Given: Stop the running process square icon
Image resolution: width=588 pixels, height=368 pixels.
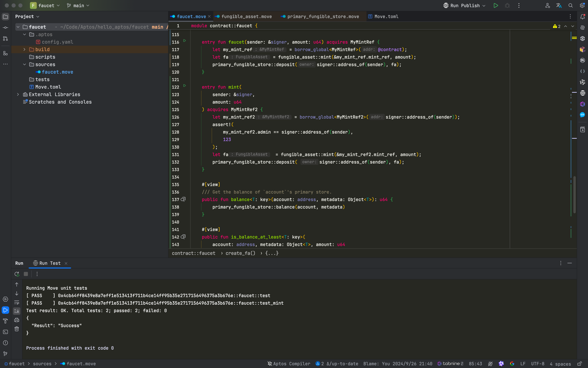Looking at the screenshot, I should pos(26,274).
